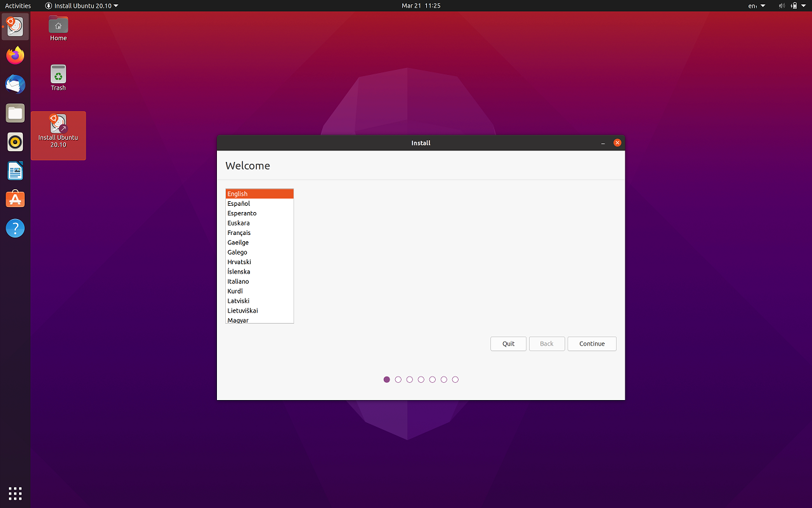Open LibreOffice Writer from the dock
Screen dimensions: 812x508
point(15,171)
